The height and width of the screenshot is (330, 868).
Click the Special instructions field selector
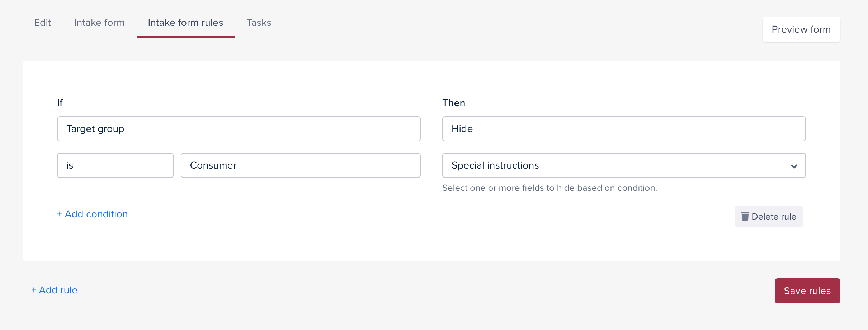(x=610, y=165)
